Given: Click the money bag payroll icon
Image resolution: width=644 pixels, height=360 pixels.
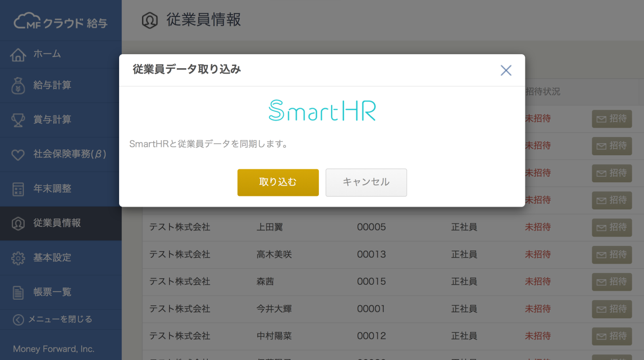Looking at the screenshot, I should pos(18,86).
